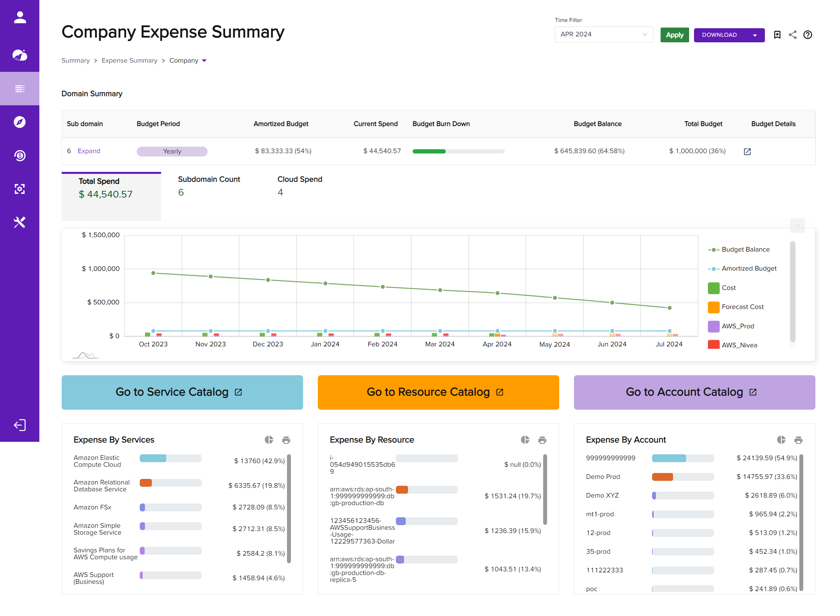840x616 pixels.
Task: Open the compass explore sidebar icon
Action: coord(20,122)
